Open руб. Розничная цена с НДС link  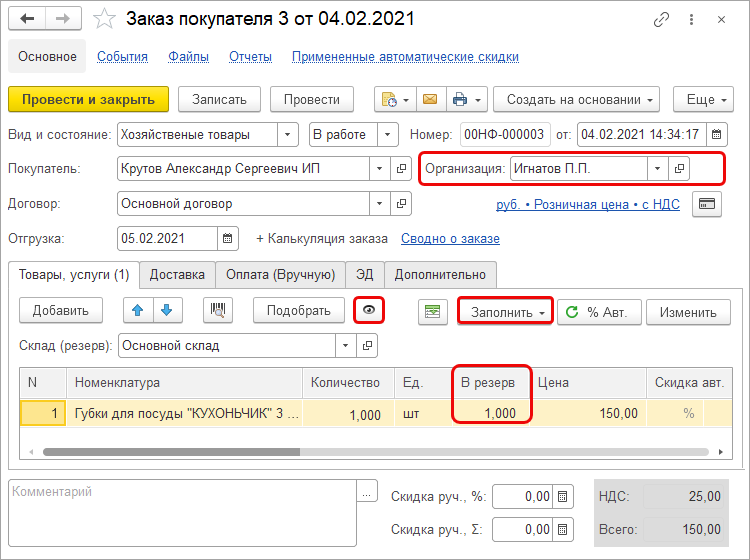(x=588, y=204)
